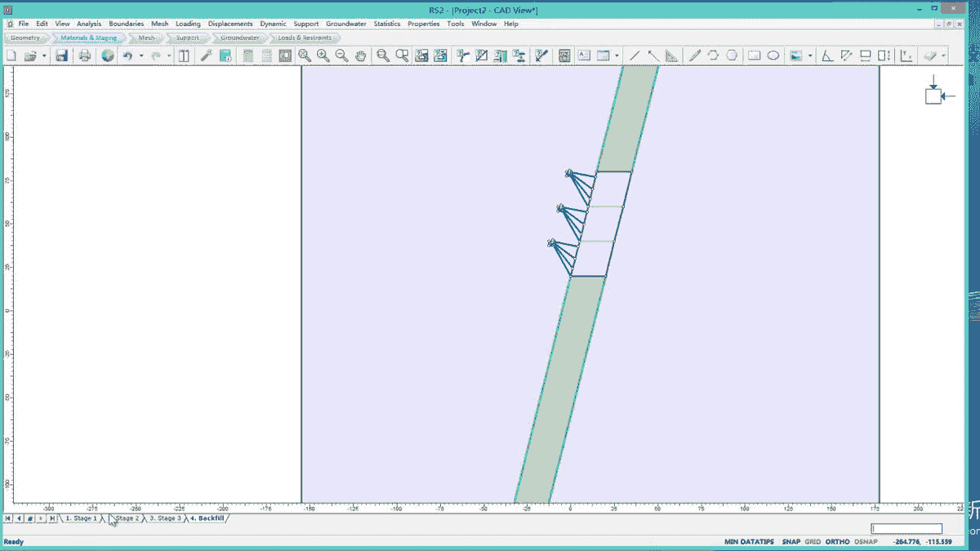980x551 pixels.
Task: Select the pencil drawing tool
Action: click(x=695, y=56)
